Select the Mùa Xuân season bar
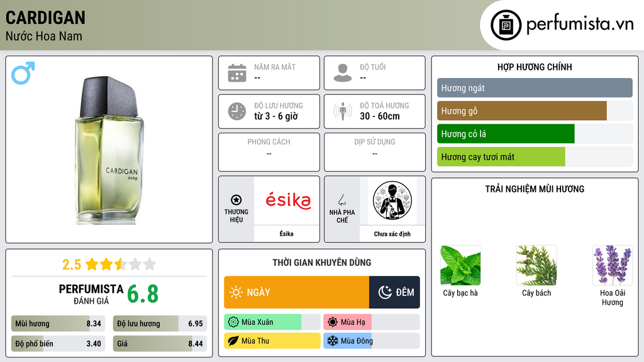The height and width of the screenshot is (362, 644). click(272, 322)
